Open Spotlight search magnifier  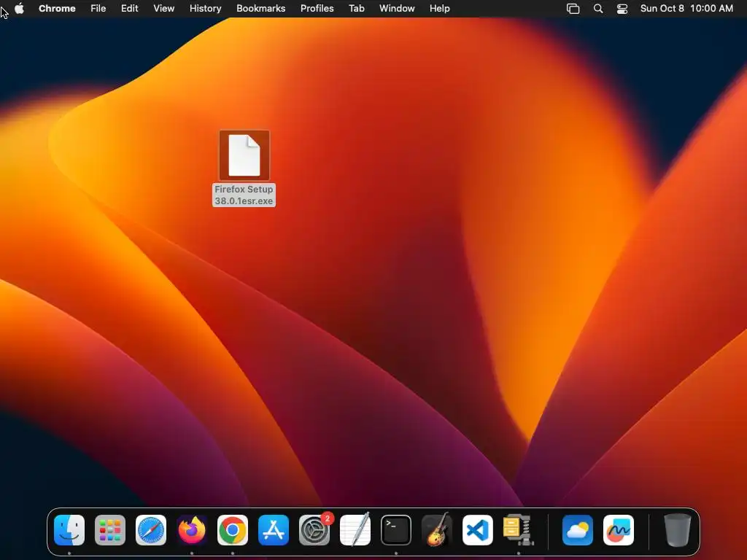598,9
